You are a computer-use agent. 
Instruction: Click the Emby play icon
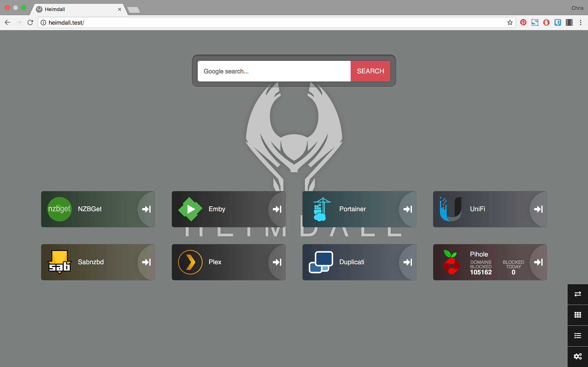(x=190, y=209)
